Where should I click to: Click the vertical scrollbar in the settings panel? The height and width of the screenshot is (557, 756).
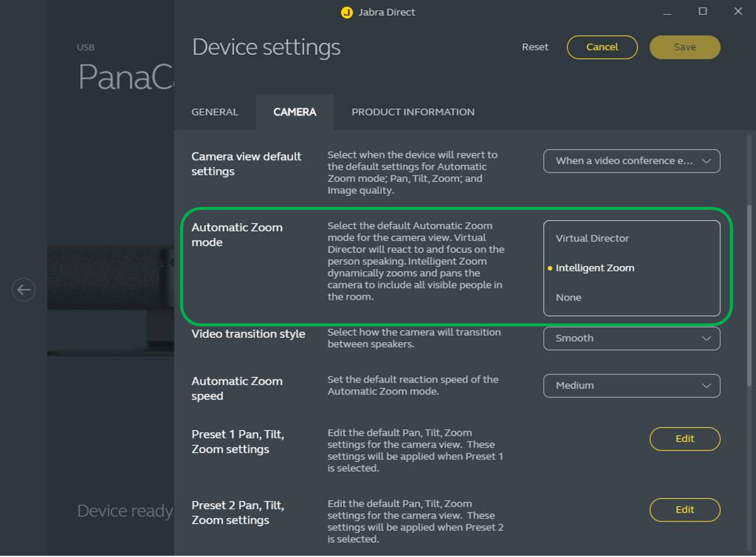(x=750, y=296)
